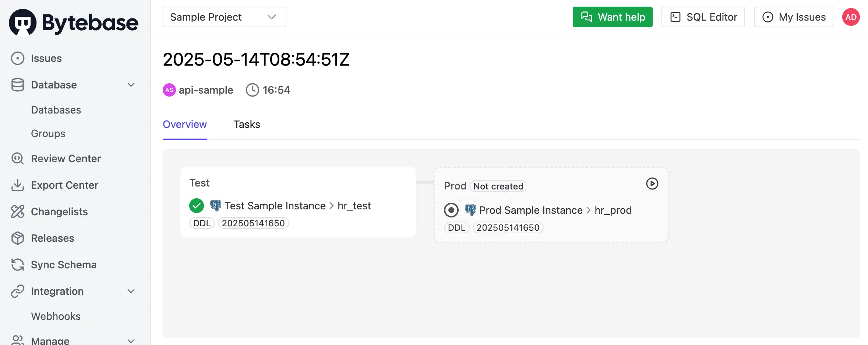Image resolution: width=868 pixels, height=345 pixels.
Task: Collapse the Database sidebar section
Action: coord(131,85)
